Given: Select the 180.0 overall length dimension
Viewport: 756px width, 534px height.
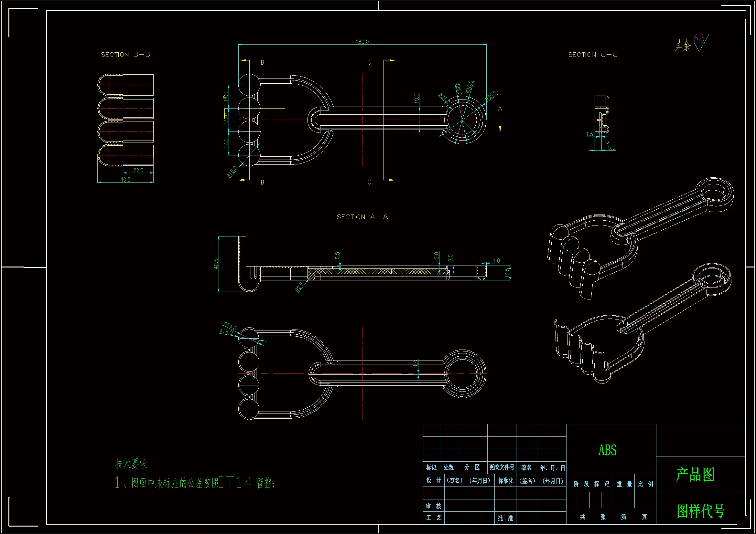Looking at the screenshot, I should pyautogui.click(x=362, y=42).
